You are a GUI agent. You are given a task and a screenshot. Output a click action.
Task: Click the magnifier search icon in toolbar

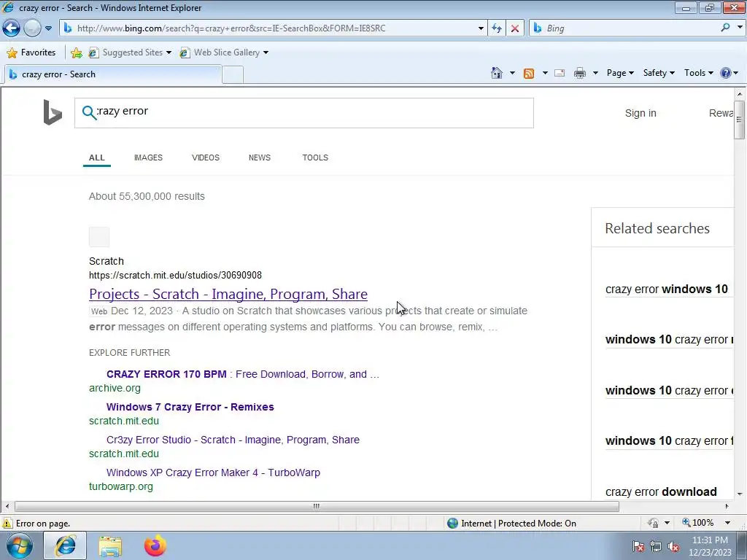[725, 28]
